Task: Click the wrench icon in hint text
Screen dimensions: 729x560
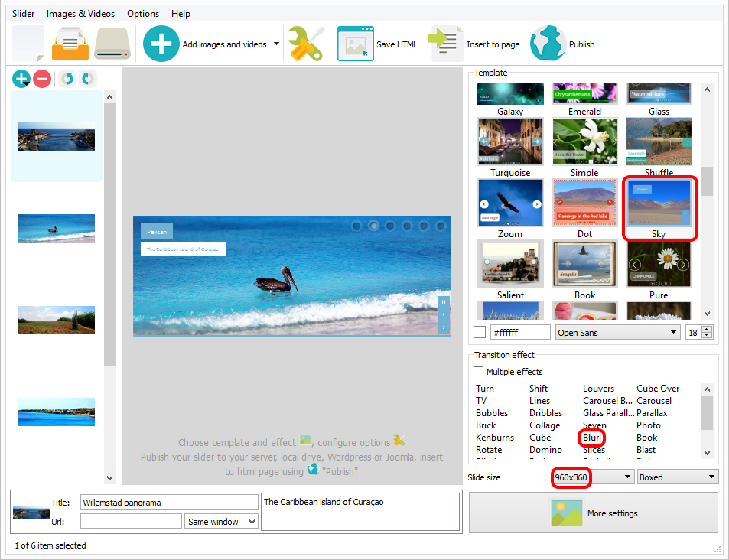Action: pos(399,440)
